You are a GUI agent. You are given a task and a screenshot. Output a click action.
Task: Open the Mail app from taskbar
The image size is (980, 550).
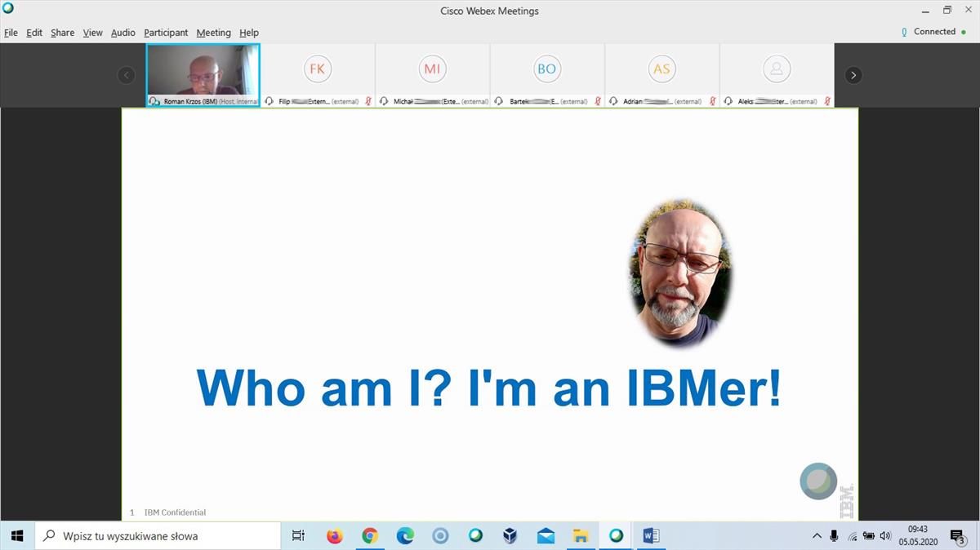(546, 535)
